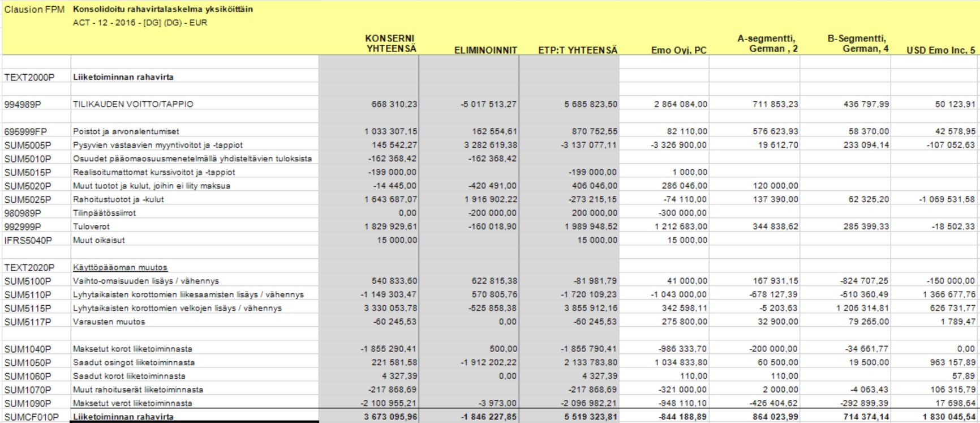This screenshot has width=980, height=423.
Task: Select row code 695999FP
Action: pos(25,131)
